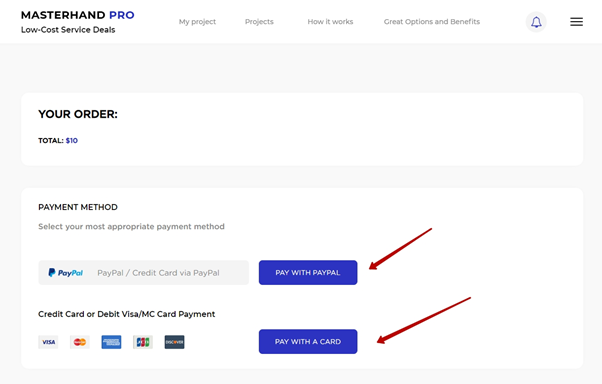Click the Masterhand Pro logo

pyautogui.click(x=78, y=15)
